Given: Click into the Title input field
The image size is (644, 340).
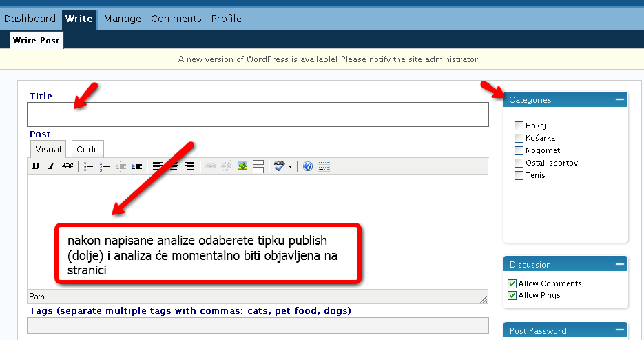Looking at the screenshot, I should point(258,114).
